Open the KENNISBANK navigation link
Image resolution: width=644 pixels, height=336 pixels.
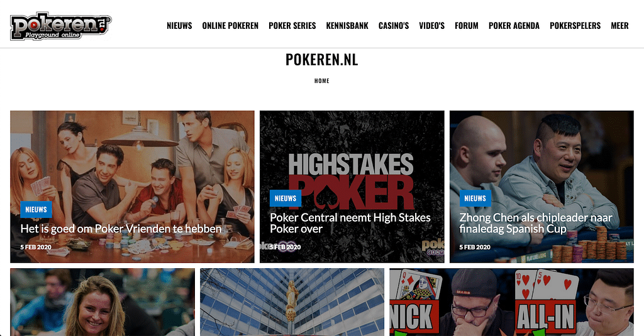click(347, 26)
